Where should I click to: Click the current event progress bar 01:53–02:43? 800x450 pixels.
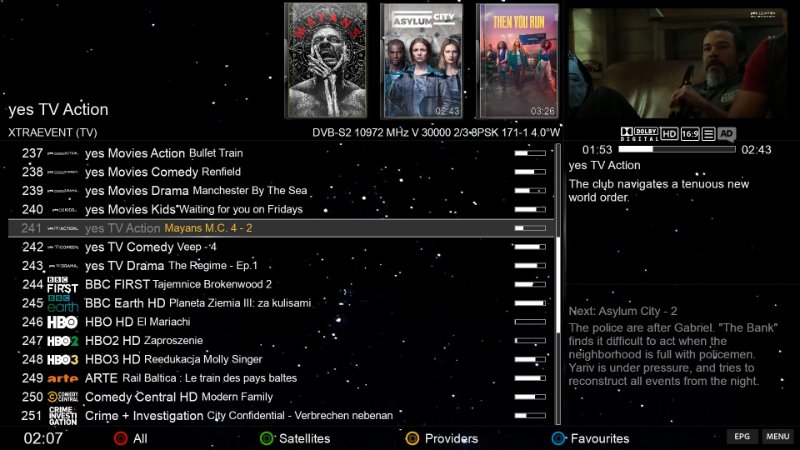[x=677, y=149]
